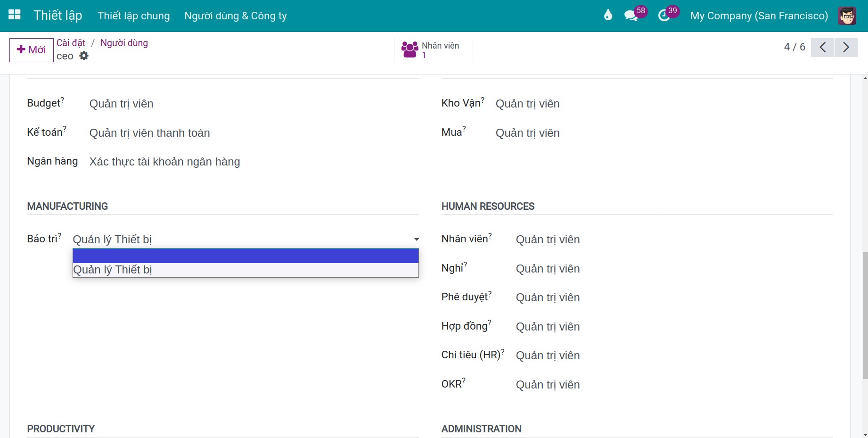The width and height of the screenshot is (868, 438).
Task: Navigate to Người dùng breadcrumb link
Action: coord(124,43)
